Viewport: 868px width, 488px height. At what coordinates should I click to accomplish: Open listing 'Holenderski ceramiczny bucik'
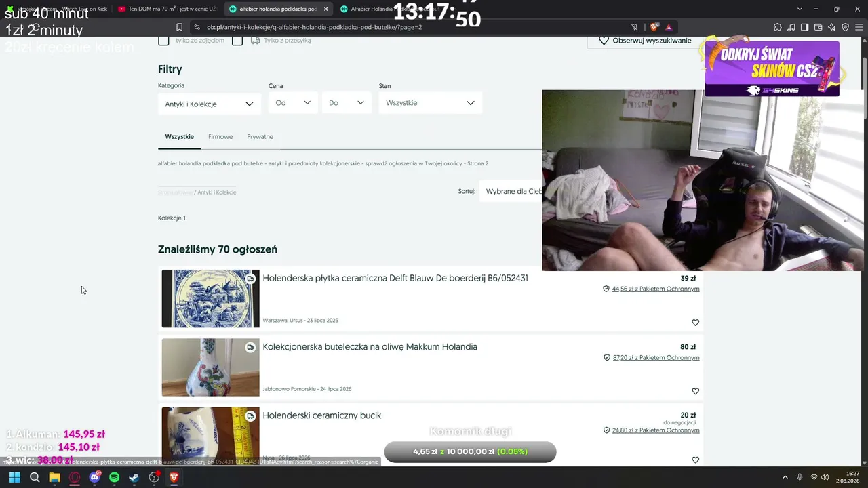(322, 415)
